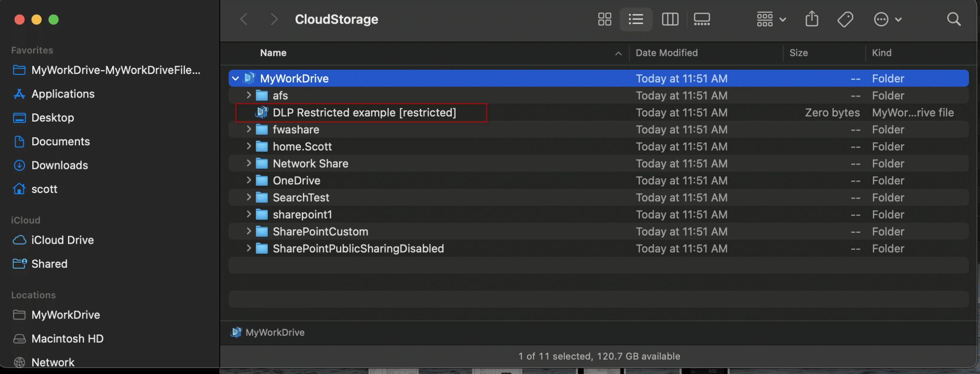
Task: Expand the SharePointCustom folder
Action: point(248,231)
